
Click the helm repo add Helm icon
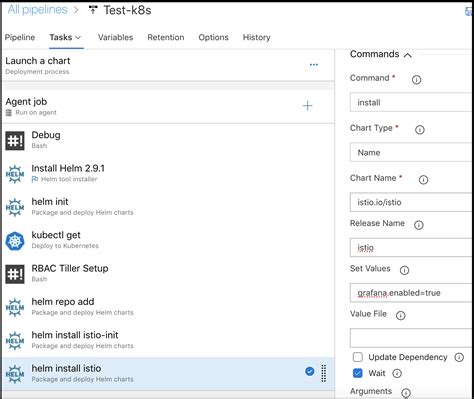click(x=15, y=307)
